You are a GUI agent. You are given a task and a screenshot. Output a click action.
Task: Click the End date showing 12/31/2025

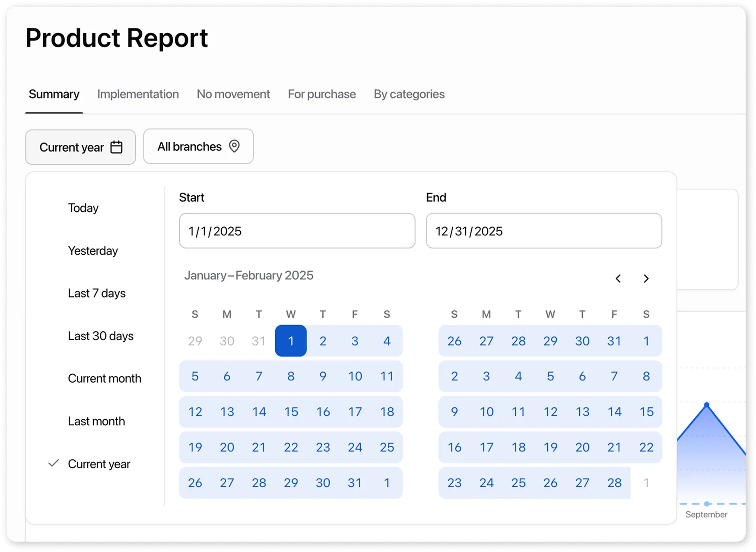coord(543,231)
